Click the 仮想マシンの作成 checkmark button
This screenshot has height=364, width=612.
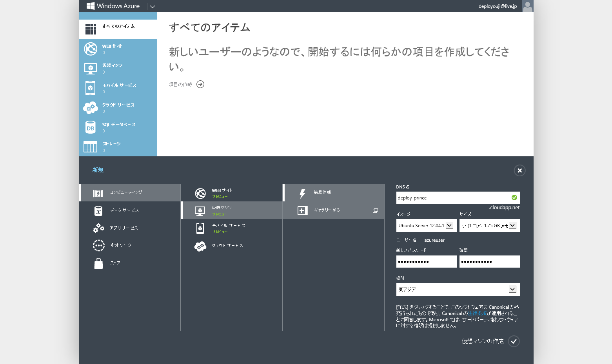point(514,341)
